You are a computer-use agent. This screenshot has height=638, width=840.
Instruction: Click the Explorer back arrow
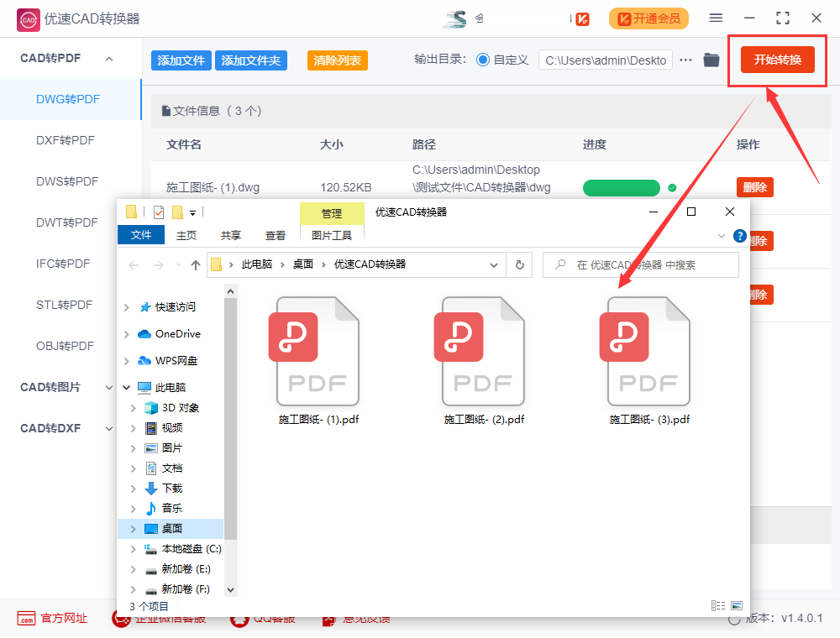(x=134, y=265)
